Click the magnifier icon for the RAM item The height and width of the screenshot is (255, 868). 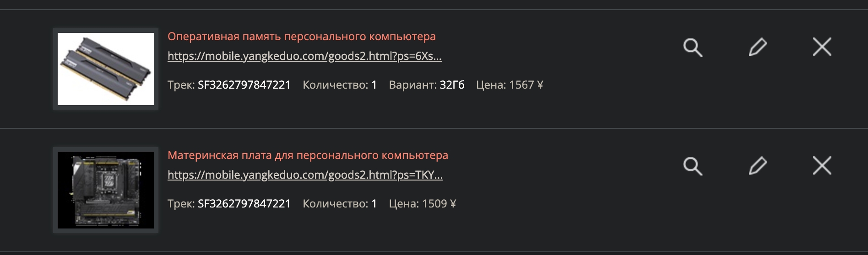(x=693, y=47)
